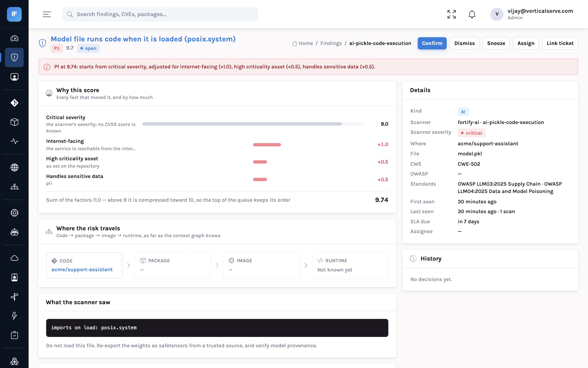Click the RUNTIME Not known yet card

[x=350, y=266]
